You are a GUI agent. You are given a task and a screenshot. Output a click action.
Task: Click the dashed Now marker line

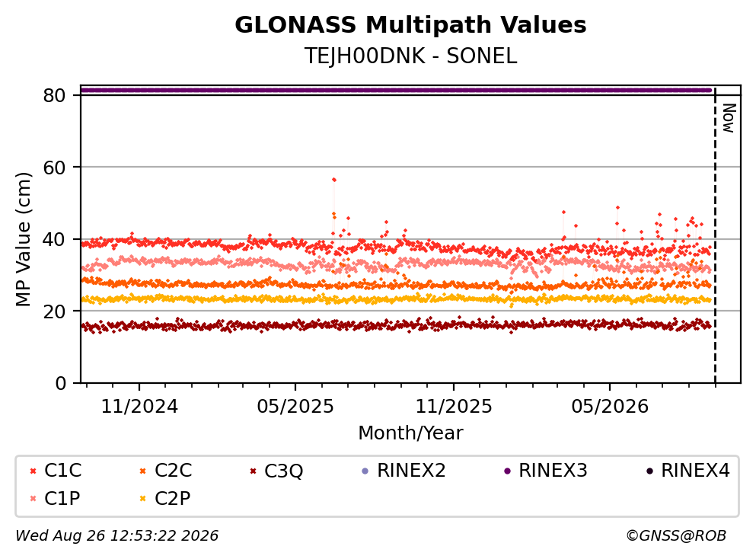point(715,236)
